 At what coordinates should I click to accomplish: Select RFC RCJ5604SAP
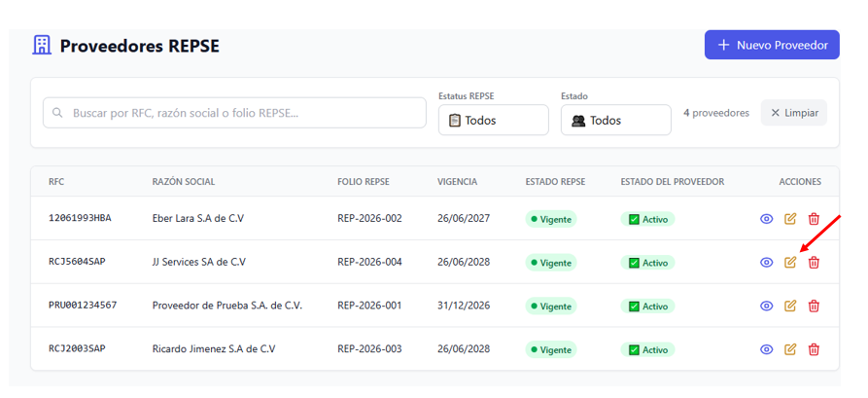click(x=77, y=262)
